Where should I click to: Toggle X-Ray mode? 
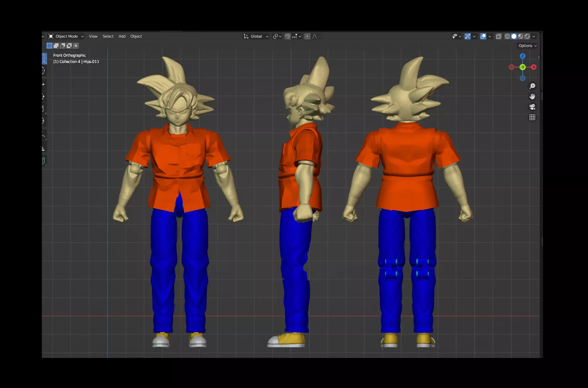click(x=499, y=36)
